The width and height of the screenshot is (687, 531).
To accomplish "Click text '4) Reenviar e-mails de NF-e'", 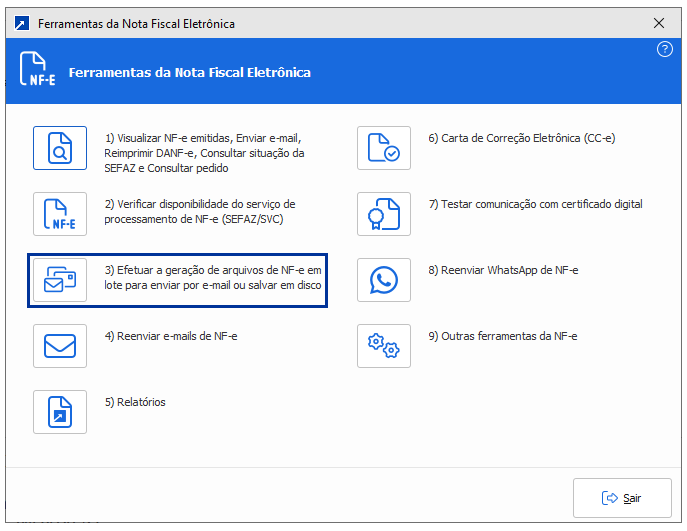I will pyautogui.click(x=171, y=336).
